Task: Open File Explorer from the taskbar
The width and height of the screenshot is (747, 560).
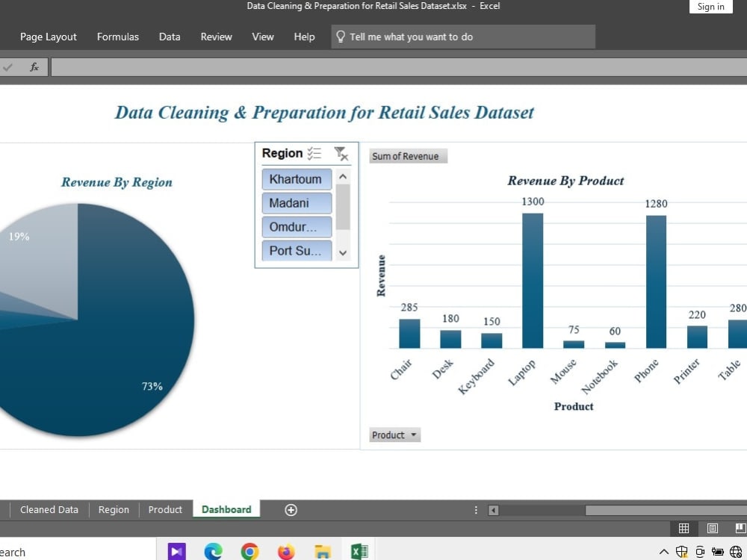Action: [x=323, y=552]
